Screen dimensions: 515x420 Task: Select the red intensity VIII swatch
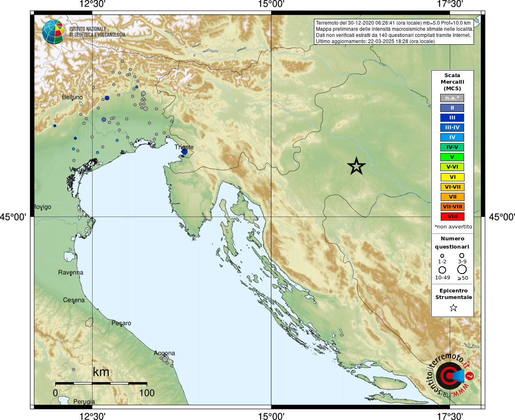click(x=452, y=217)
